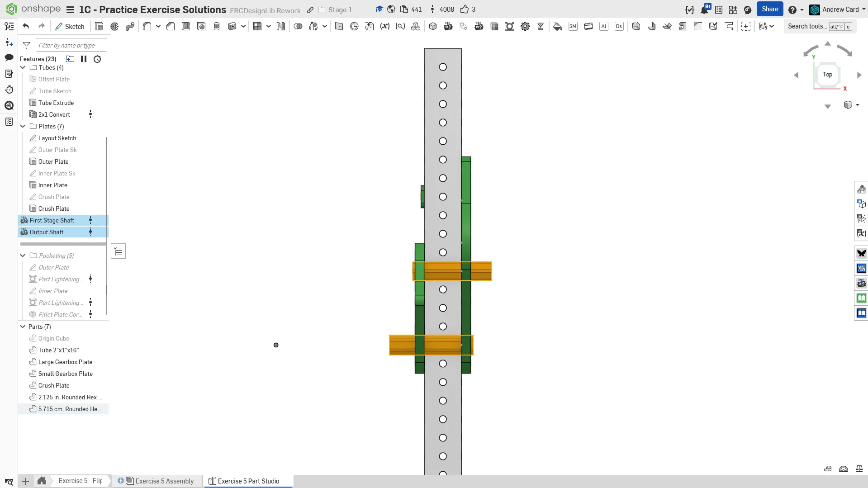This screenshot has width=868, height=488.
Task: Select the Sweep tool
Action: pyautogui.click(x=130, y=26)
